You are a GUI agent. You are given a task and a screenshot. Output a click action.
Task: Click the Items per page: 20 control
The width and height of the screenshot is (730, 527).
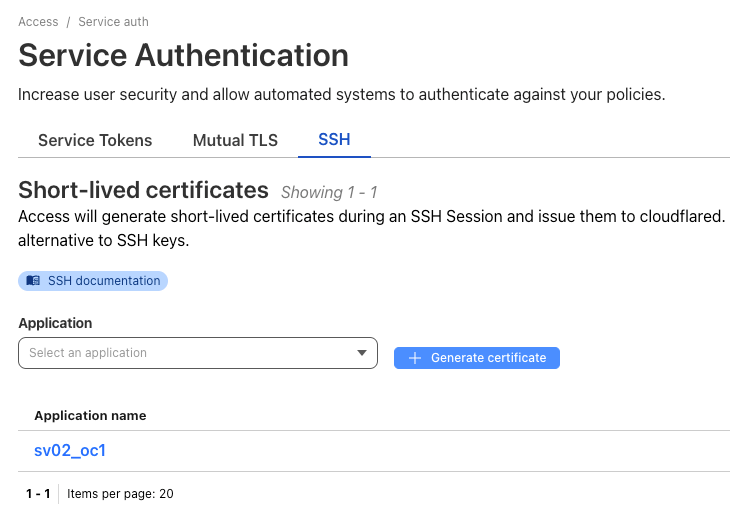click(120, 493)
